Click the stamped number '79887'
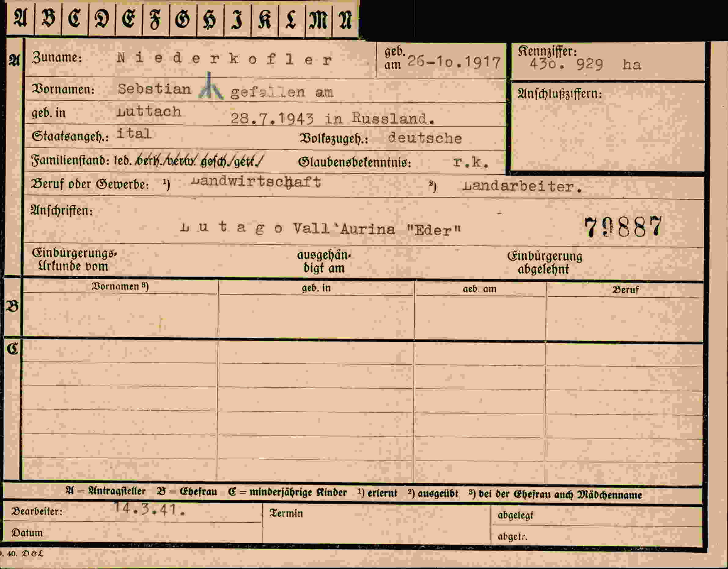728x569 pixels. click(623, 227)
